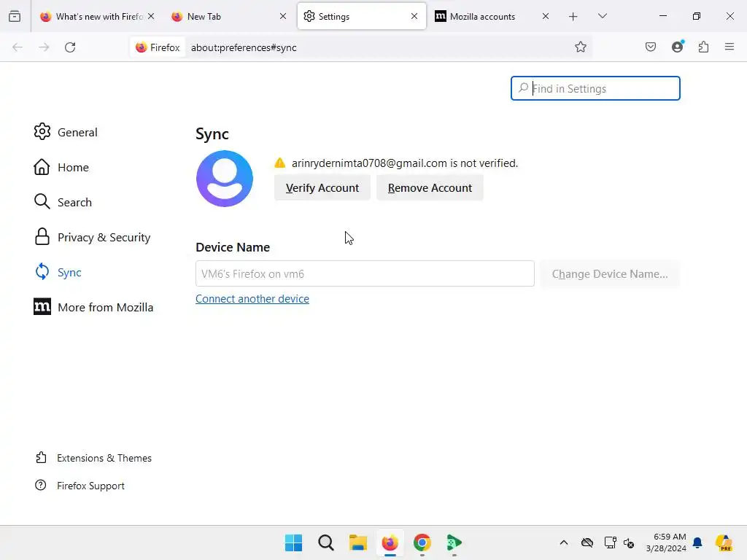Open clock and calendar 6:59 AM

[x=666, y=542]
